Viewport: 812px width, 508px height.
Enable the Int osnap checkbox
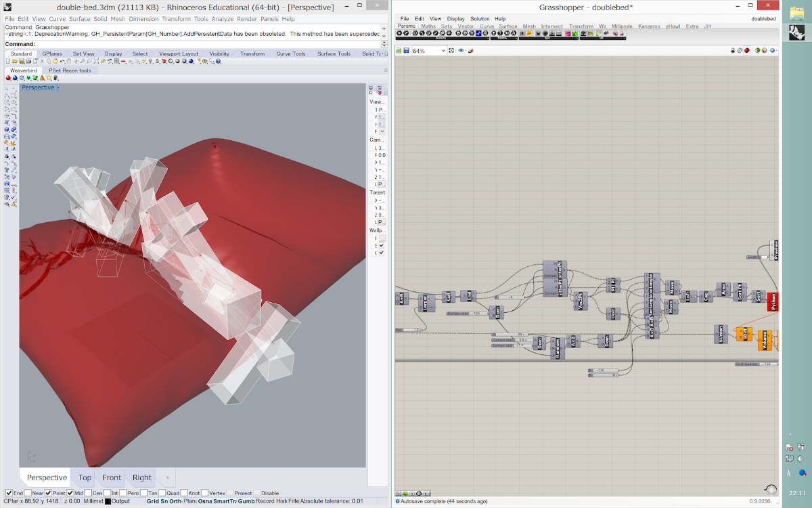(x=107, y=493)
